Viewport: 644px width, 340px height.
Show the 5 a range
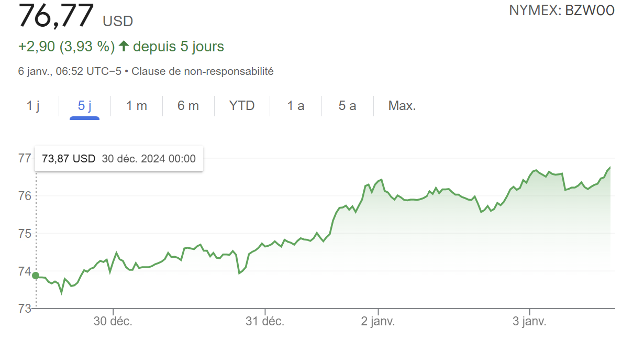click(347, 106)
